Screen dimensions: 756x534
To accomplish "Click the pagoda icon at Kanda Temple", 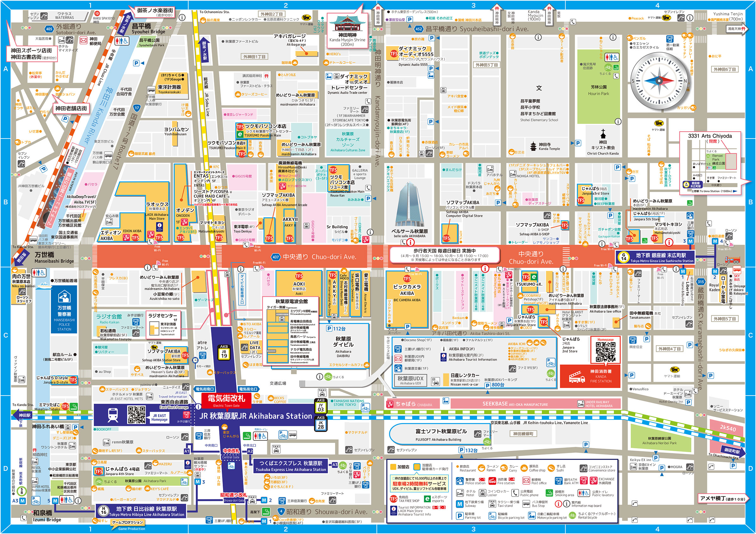I will (x=533, y=146).
